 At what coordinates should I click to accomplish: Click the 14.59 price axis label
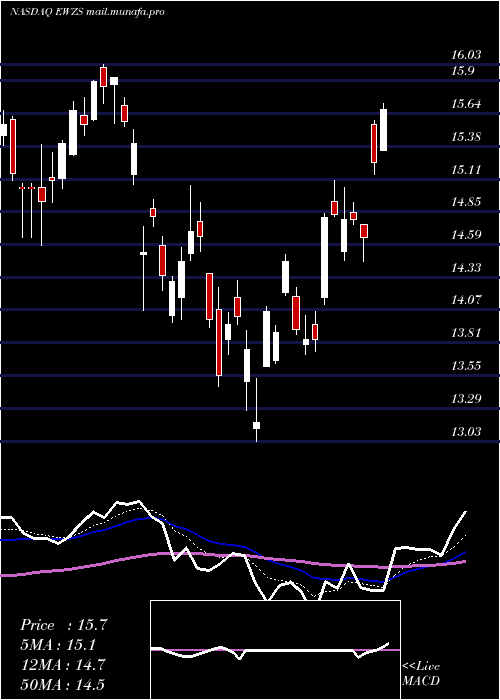[x=466, y=235]
